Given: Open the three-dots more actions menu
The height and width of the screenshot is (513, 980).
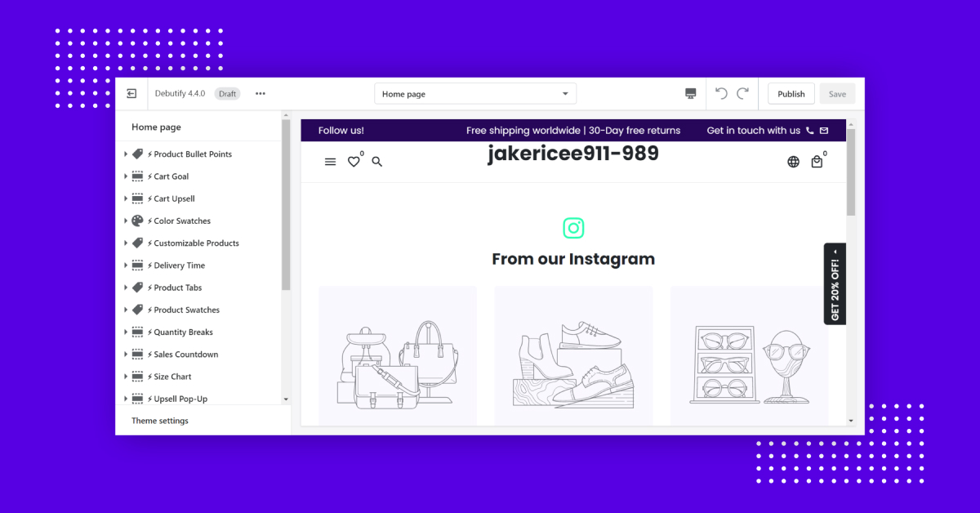Looking at the screenshot, I should pyautogui.click(x=261, y=94).
